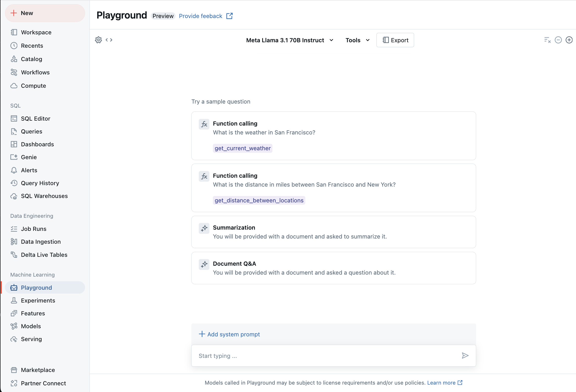Click the Features sidebar icon
Viewport: 576px width, 392px height.
coord(14,313)
